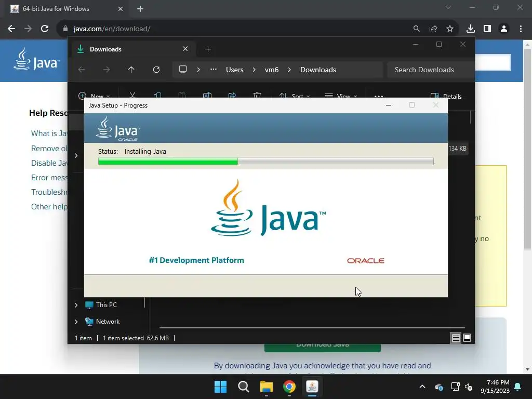The width and height of the screenshot is (532, 399).
Task: Navigate to Users in the breadcrumb
Action: (235, 70)
